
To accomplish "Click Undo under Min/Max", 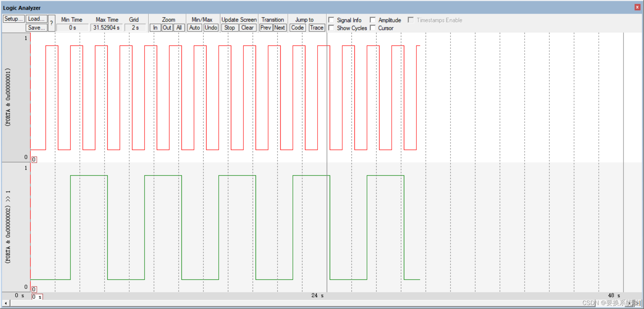I will click(x=210, y=28).
